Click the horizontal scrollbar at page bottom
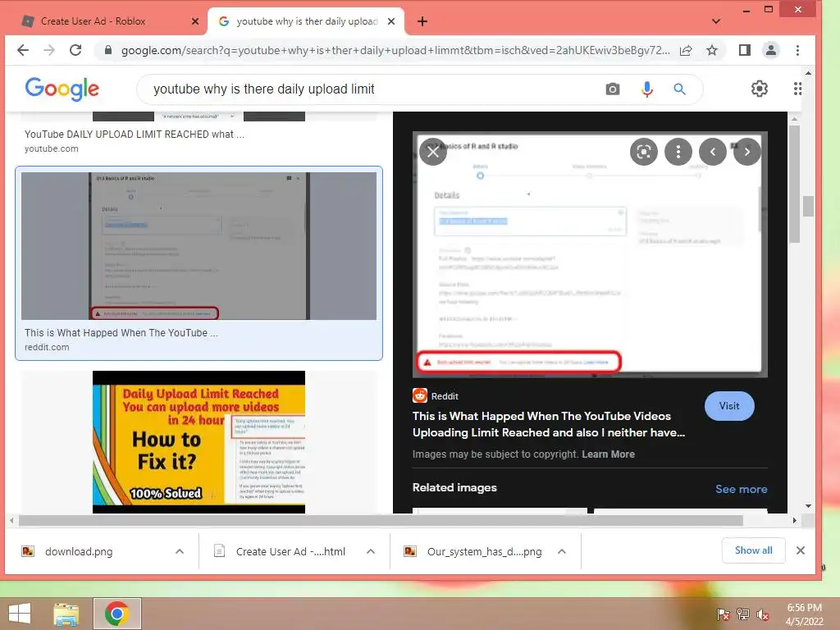Image resolution: width=840 pixels, height=630 pixels. 381,520
